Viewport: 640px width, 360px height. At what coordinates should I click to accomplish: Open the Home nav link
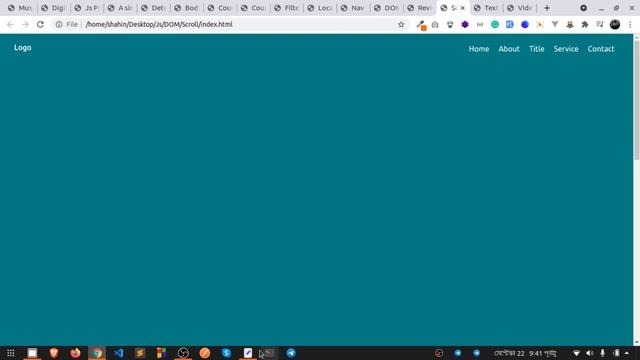(x=479, y=49)
